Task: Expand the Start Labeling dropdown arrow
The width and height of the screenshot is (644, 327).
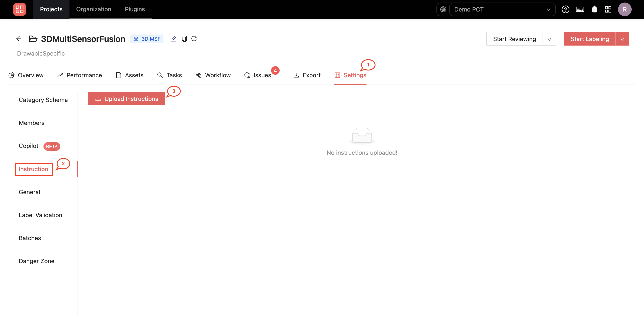Action: (x=622, y=39)
